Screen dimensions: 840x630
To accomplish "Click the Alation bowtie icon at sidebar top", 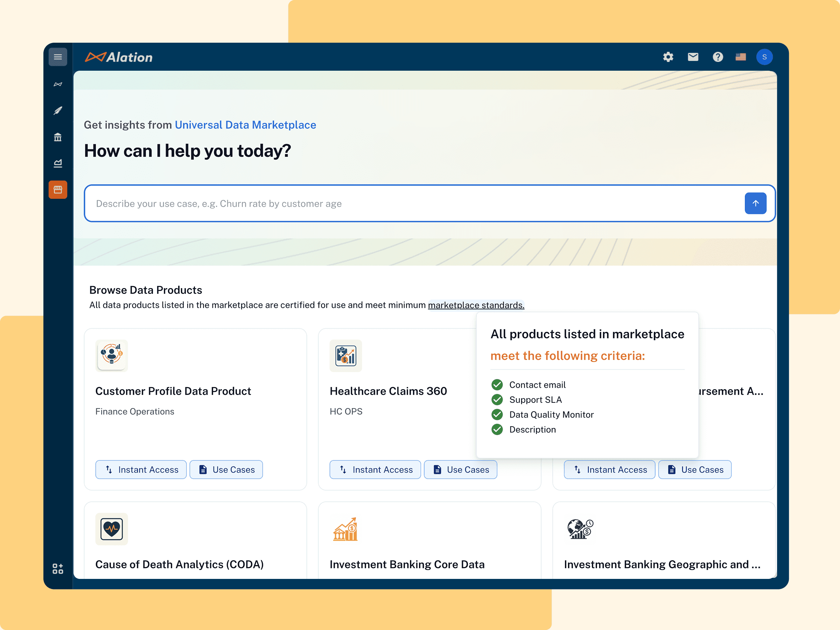I will pos(58,84).
